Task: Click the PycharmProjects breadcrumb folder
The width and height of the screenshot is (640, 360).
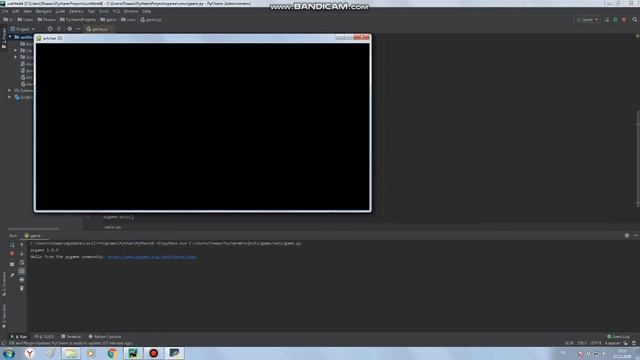Action: pos(78,20)
